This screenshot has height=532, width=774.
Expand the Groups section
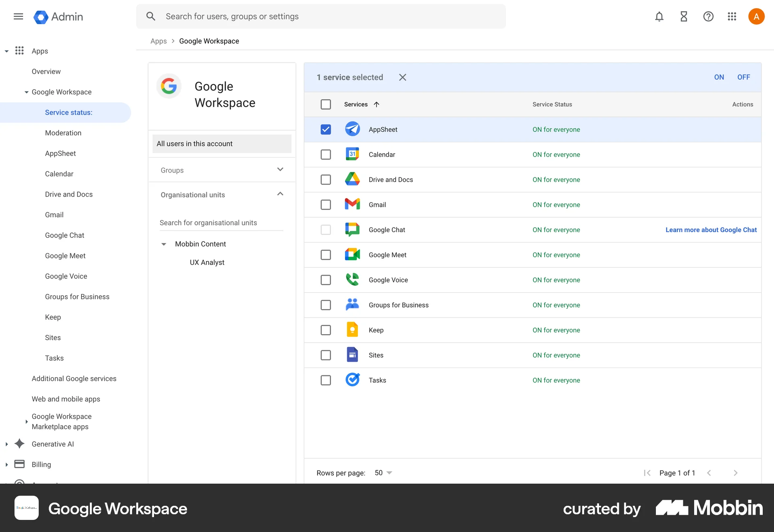coord(280,169)
